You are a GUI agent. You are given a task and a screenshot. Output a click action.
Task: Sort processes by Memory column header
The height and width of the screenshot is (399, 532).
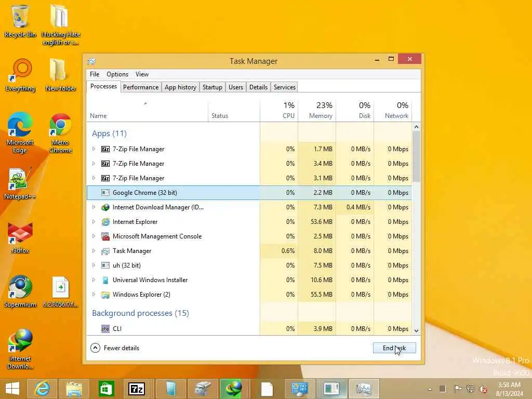tap(317, 111)
